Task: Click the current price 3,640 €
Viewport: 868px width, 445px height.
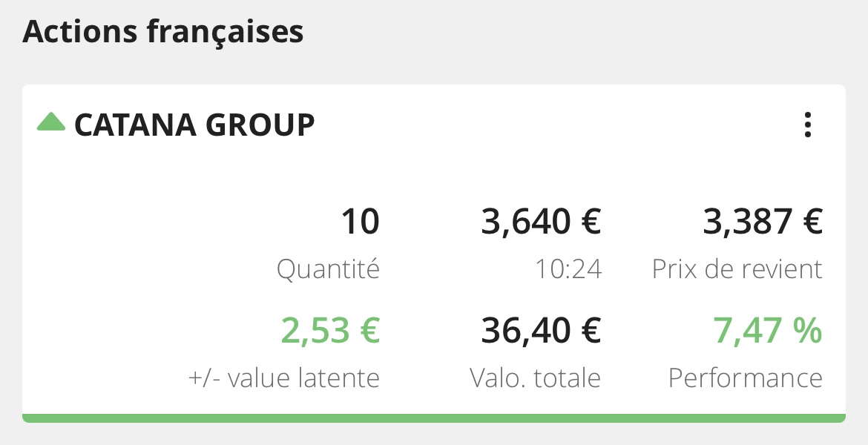Action: pyautogui.click(x=541, y=222)
